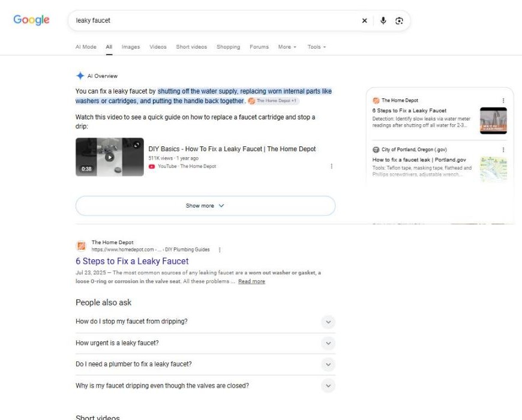Image resolution: width=522 pixels, height=420 pixels.
Task: Switch to the Forums tab
Action: (x=259, y=47)
